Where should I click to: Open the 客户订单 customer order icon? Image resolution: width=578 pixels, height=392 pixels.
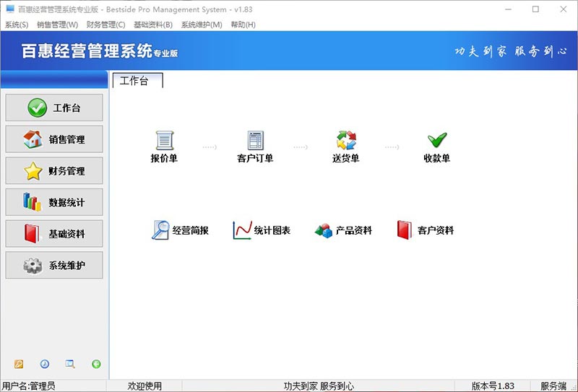click(256, 140)
